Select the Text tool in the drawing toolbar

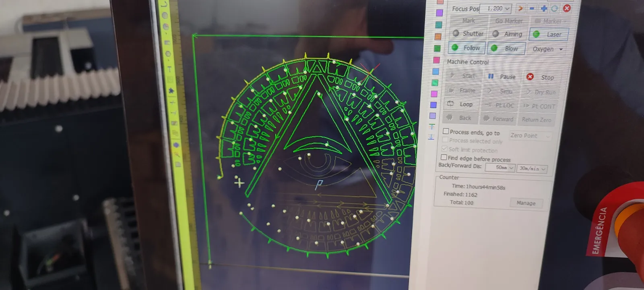click(169, 69)
